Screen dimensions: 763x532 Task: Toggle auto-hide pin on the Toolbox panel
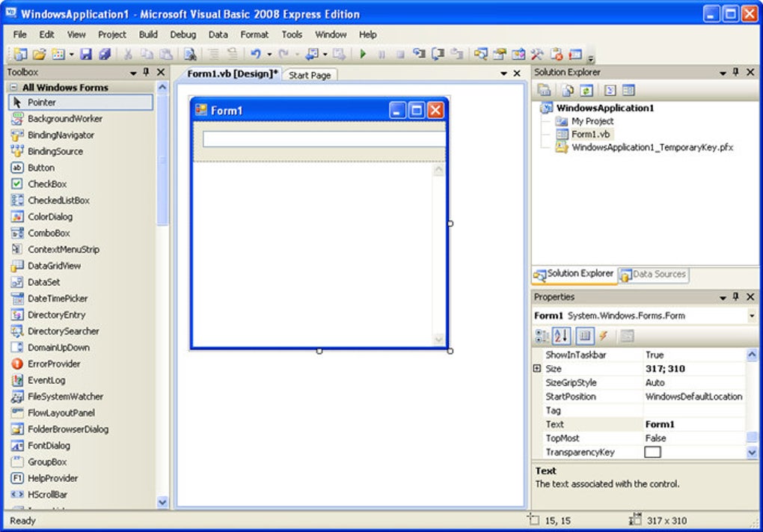tap(147, 72)
